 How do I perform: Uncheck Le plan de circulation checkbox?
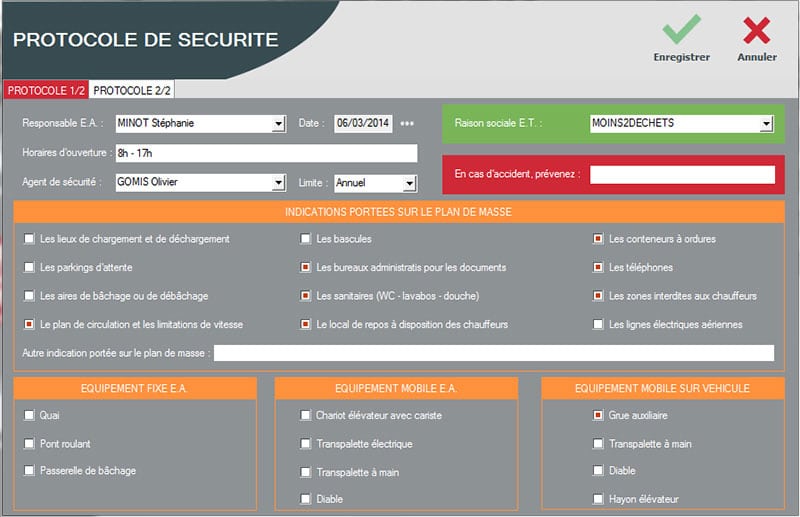click(30, 324)
